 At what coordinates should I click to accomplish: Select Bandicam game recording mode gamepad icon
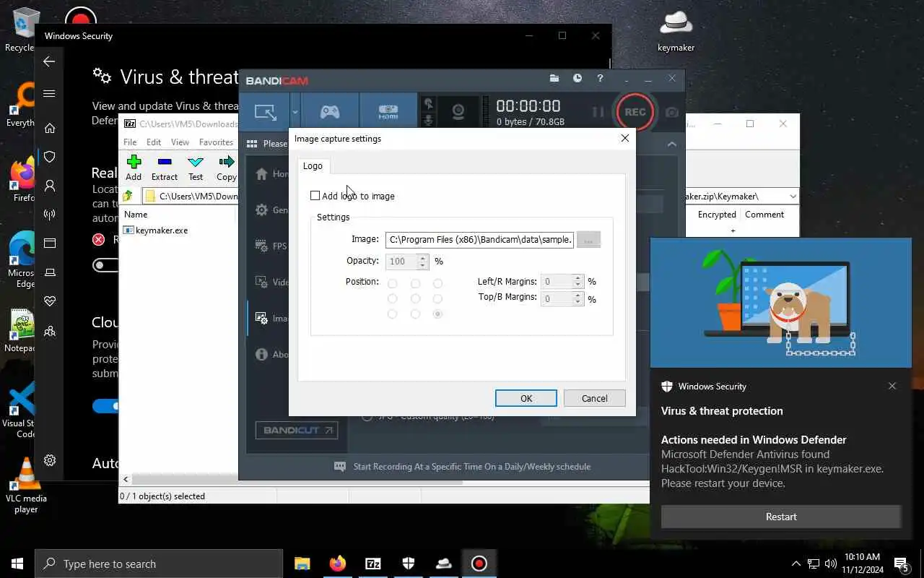[x=330, y=112]
